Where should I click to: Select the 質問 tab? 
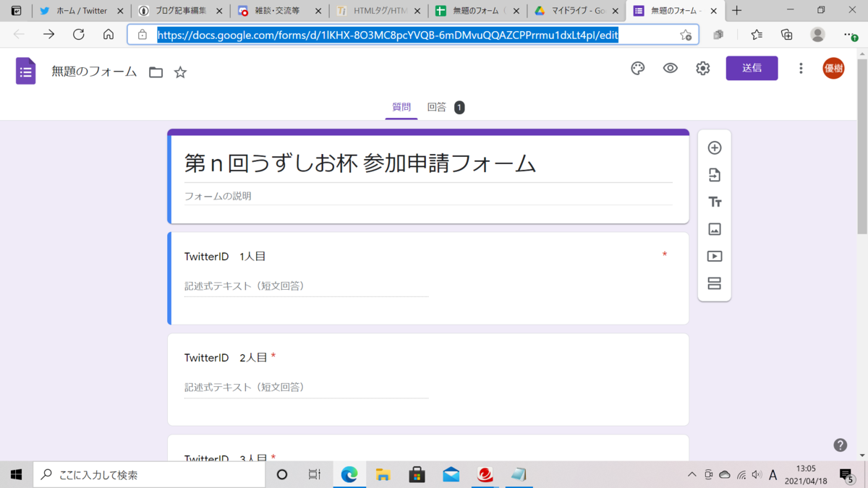pos(401,106)
